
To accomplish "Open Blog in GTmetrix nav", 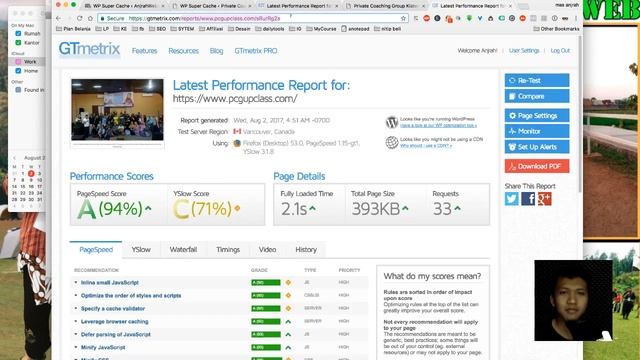I will (x=216, y=51).
